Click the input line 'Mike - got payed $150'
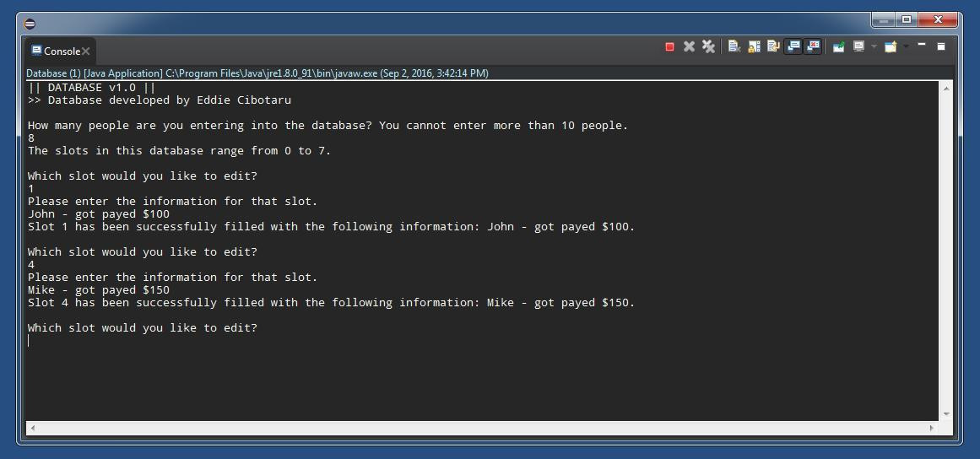980x459 pixels. tap(99, 289)
